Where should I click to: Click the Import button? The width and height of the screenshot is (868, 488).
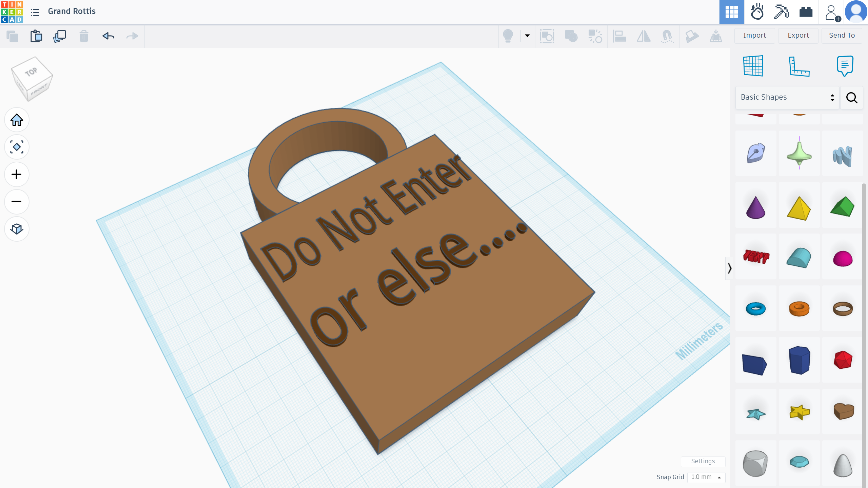754,35
